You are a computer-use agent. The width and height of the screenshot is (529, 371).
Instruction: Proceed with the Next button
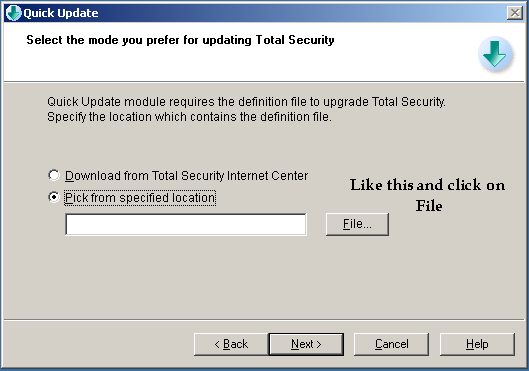[306, 344]
